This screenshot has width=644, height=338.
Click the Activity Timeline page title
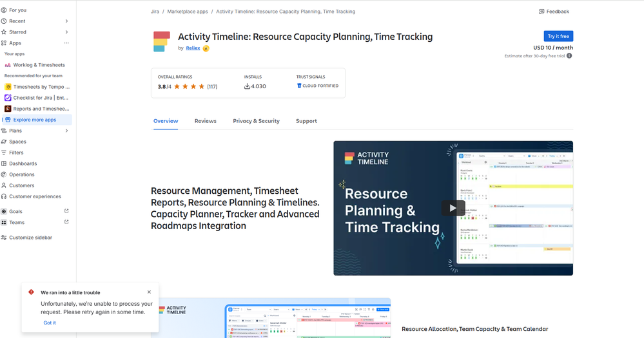coord(305,37)
